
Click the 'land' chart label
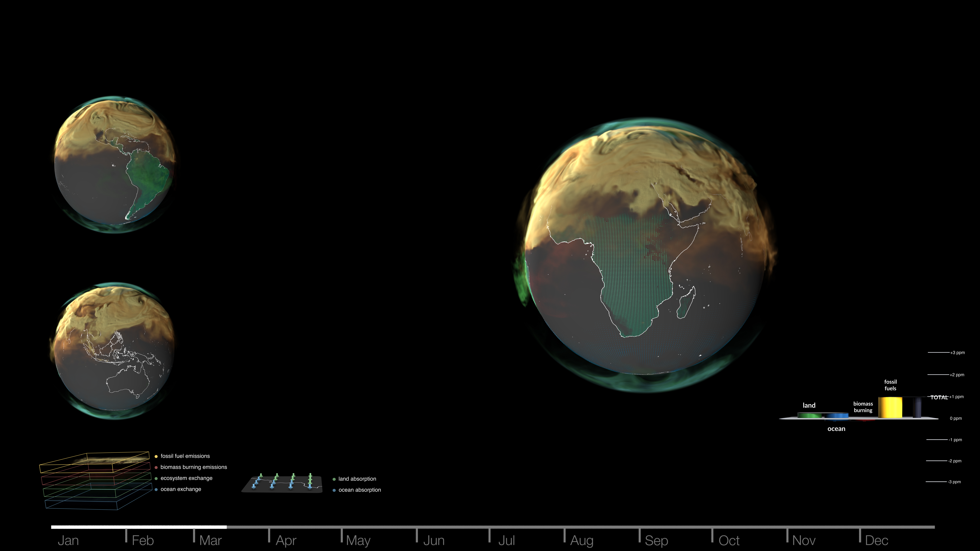click(809, 405)
